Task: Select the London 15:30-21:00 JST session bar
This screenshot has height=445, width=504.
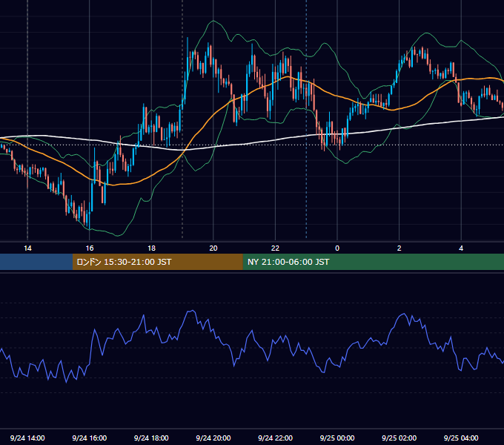Action: [x=157, y=262]
